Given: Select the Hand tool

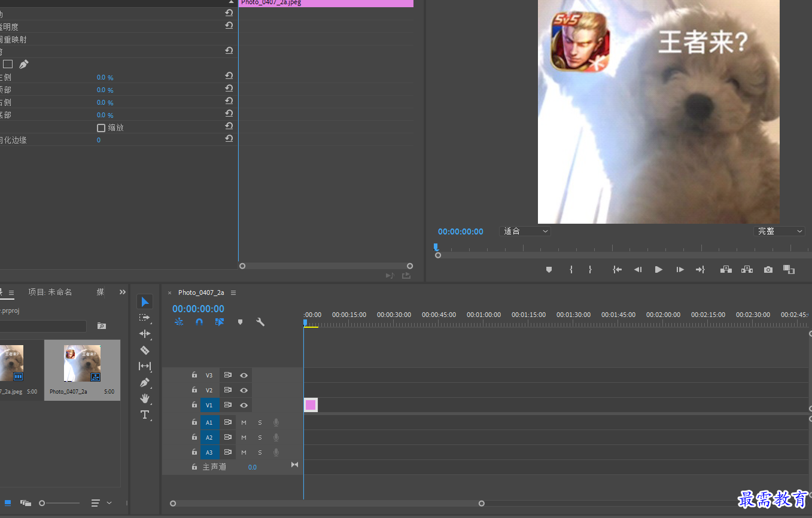Looking at the screenshot, I should click(x=145, y=398).
